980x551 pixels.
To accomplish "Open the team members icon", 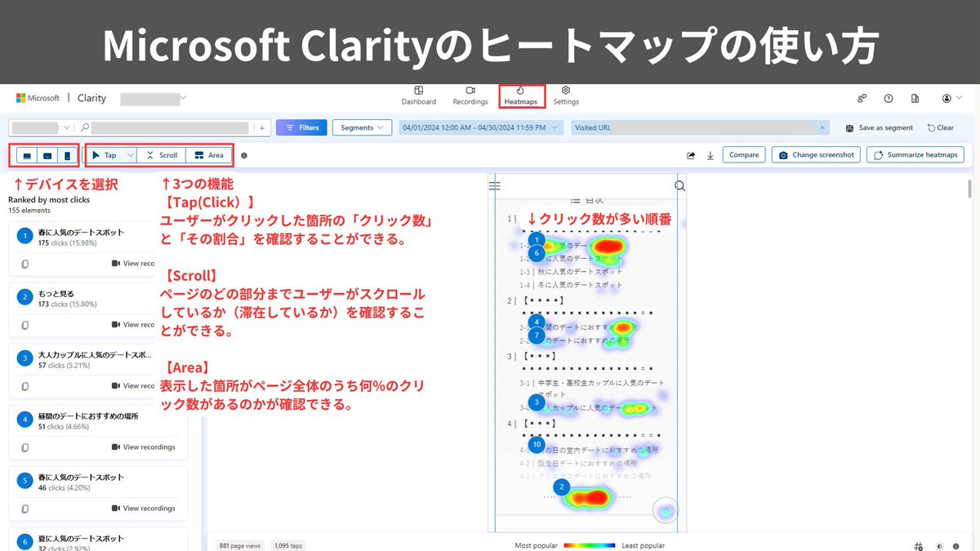I will click(862, 98).
